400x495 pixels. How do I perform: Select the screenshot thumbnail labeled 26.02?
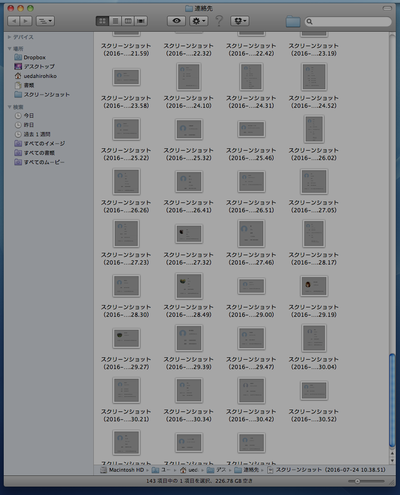click(x=314, y=129)
